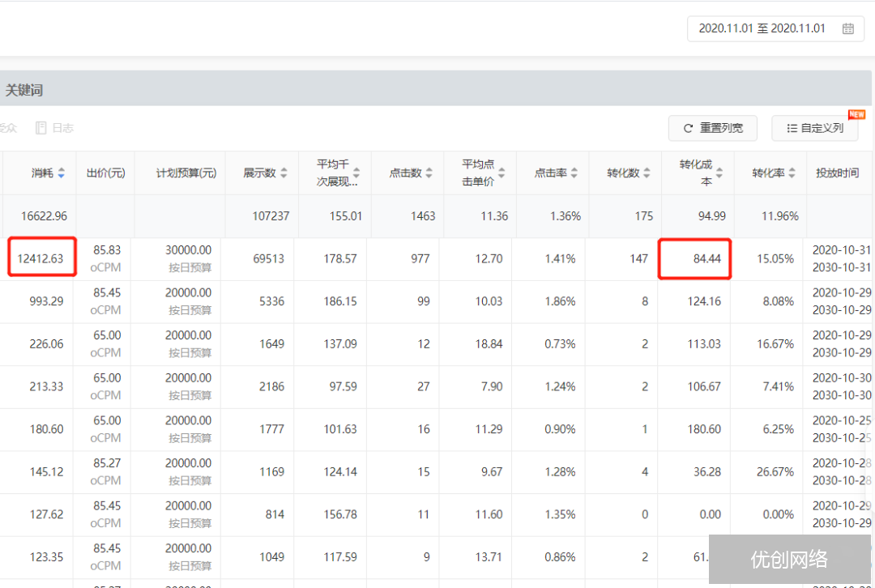The width and height of the screenshot is (875, 588).
Task: Click the 投放时间 column header
Action: [837, 173]
